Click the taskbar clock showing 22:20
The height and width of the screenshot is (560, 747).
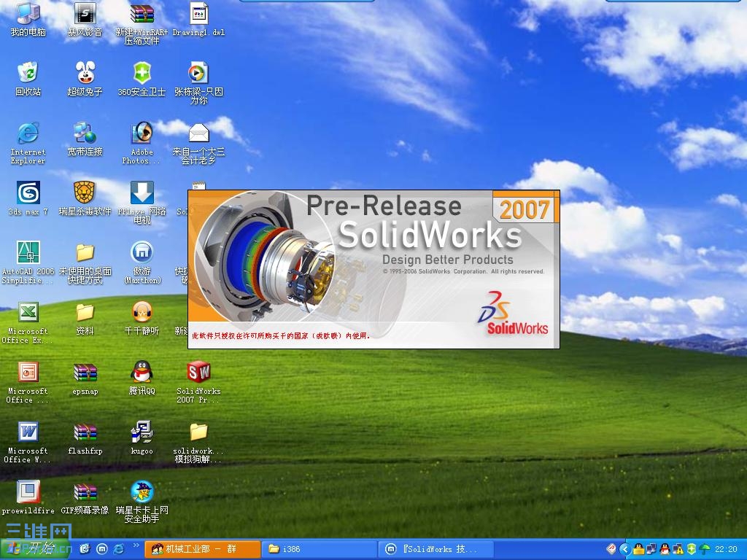point(726,549)
